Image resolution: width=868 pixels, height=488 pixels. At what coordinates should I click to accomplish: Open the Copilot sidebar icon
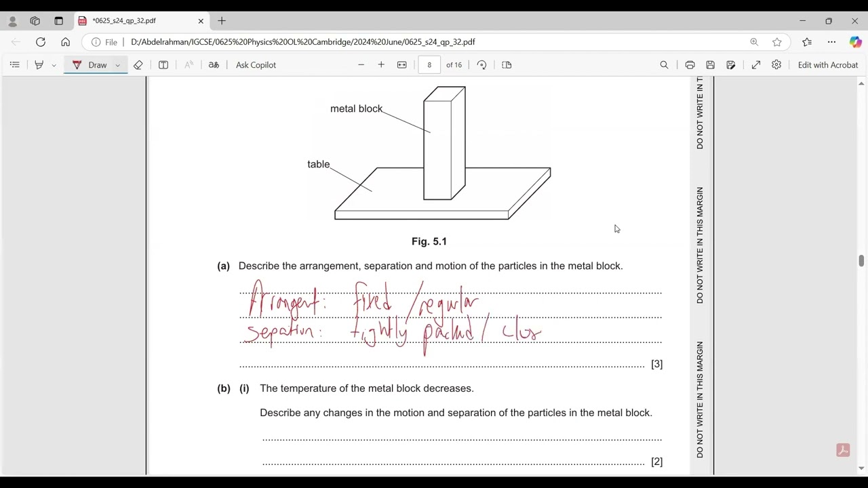(855, 42)
